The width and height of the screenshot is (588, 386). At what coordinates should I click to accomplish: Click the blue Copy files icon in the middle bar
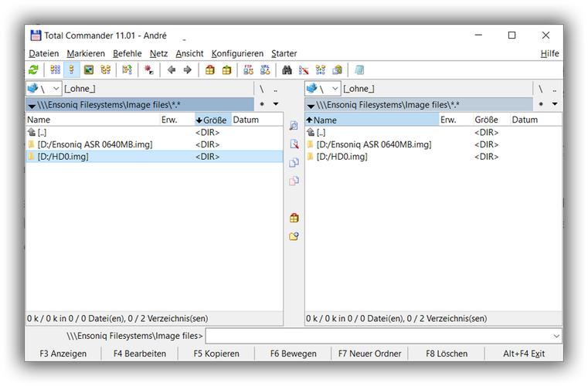(294, 163)
